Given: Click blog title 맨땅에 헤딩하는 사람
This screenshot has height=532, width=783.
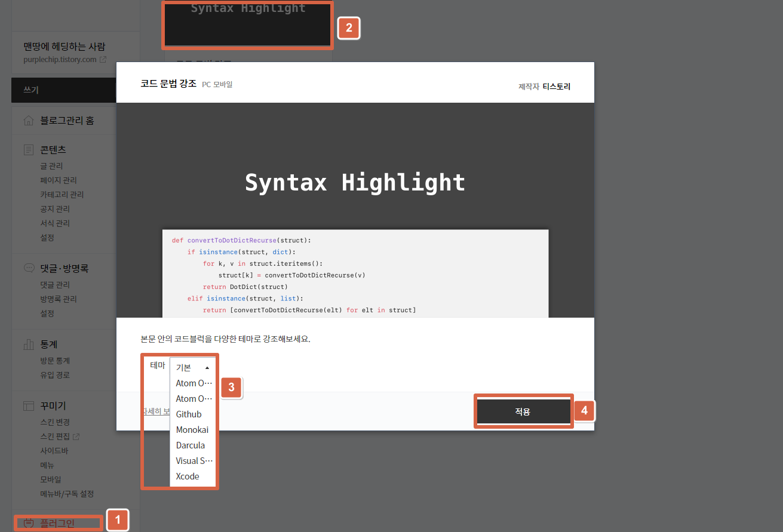Looking at the screenshot, I should (x=65, y=47).
